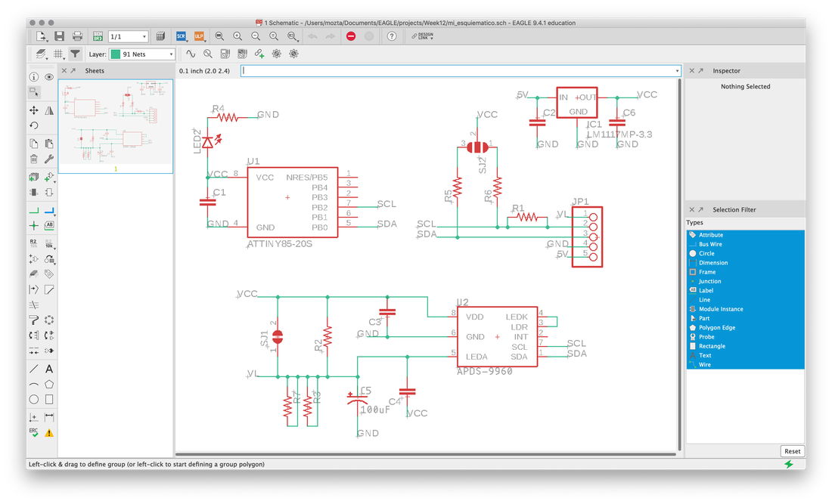Image resolution: width=832 pixels, height=504 pixels.
Task: Click the Zoom out magnifier icon
Action: click(256, 36)
